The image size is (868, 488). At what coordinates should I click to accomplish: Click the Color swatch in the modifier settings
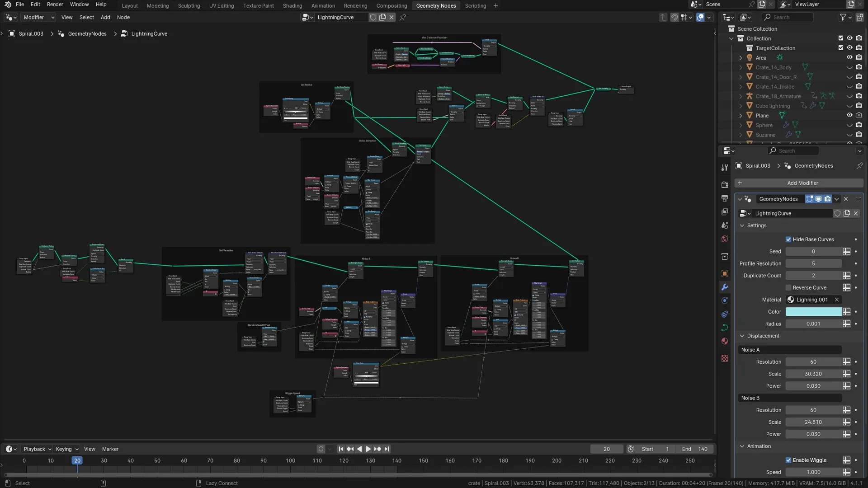[814, 312]
